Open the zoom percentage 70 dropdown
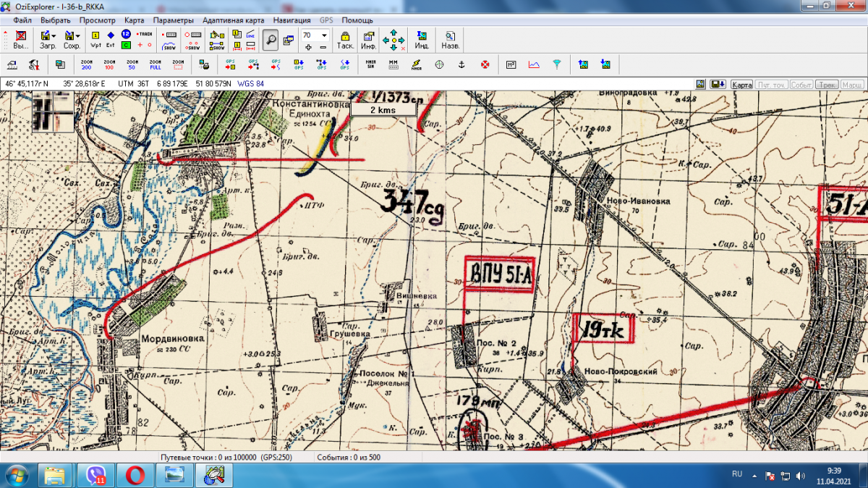The image size is (868, 488). tap(323, 35)
